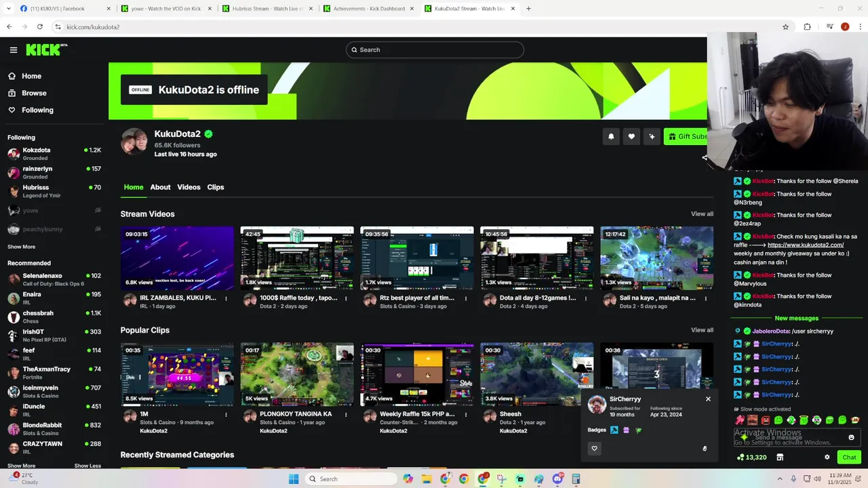This screenshot has width=868, height=488.
Task: Open Kokzdota channel from Following list
Action: click(54, 153)
